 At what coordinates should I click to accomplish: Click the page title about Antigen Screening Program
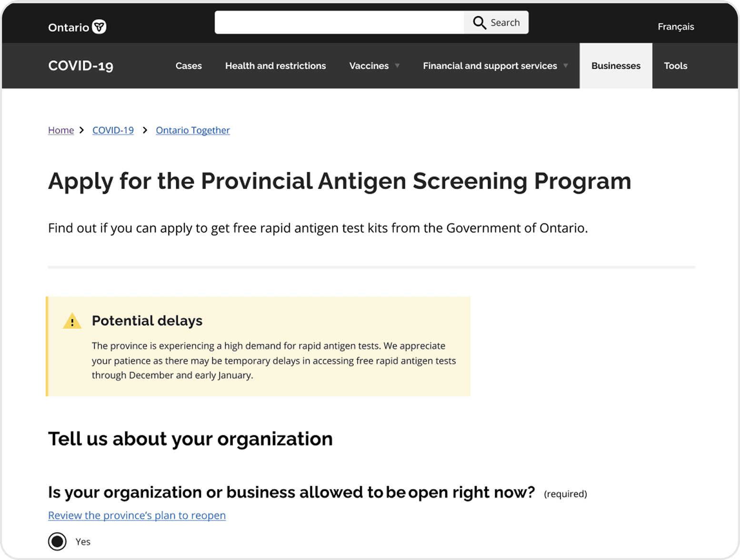[340, 181]
